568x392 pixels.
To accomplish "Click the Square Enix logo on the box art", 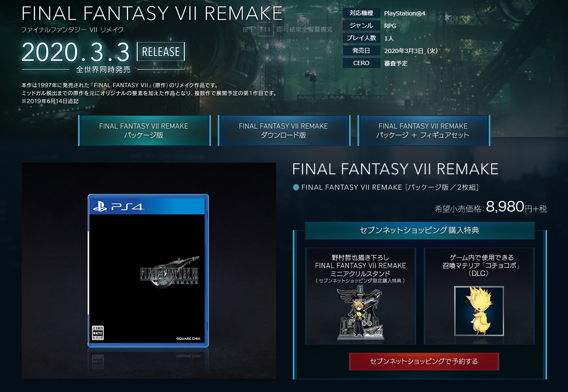I will (x=188, y=339).
